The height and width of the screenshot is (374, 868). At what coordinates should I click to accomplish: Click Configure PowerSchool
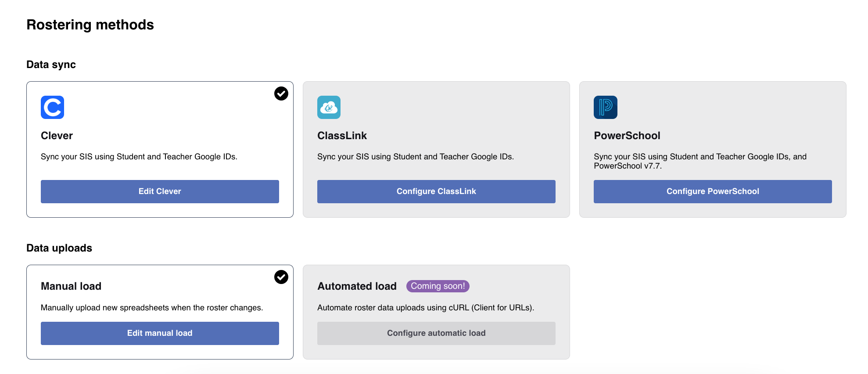click(x=712, y=191)
